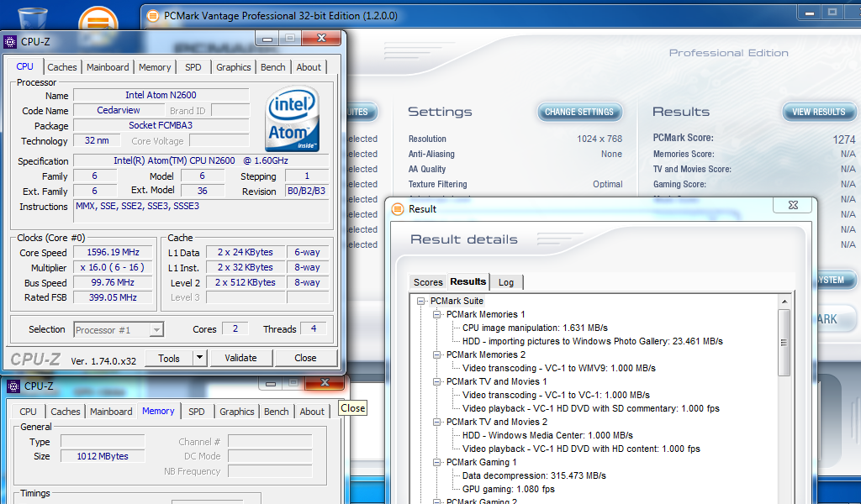Click the Code Name value Cedarview
Viewport: 861px width, 504px height.
(x=118, y=110)
